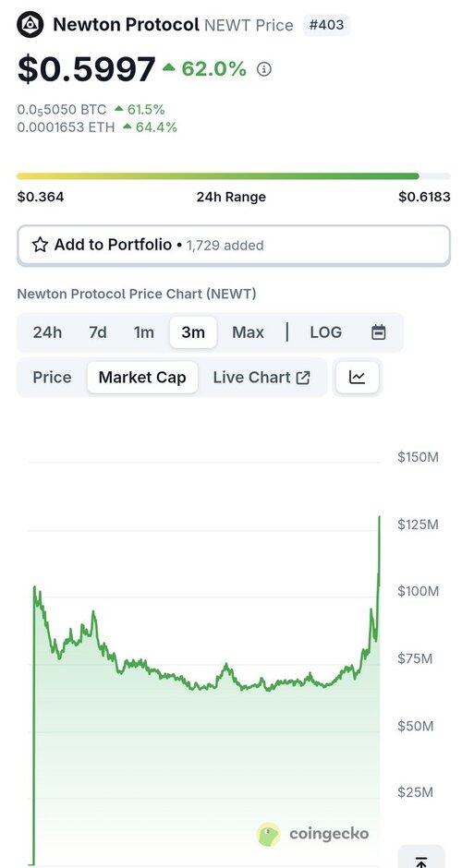
Task: Switch chart type with the line chart icon
Action: (358, 378)
